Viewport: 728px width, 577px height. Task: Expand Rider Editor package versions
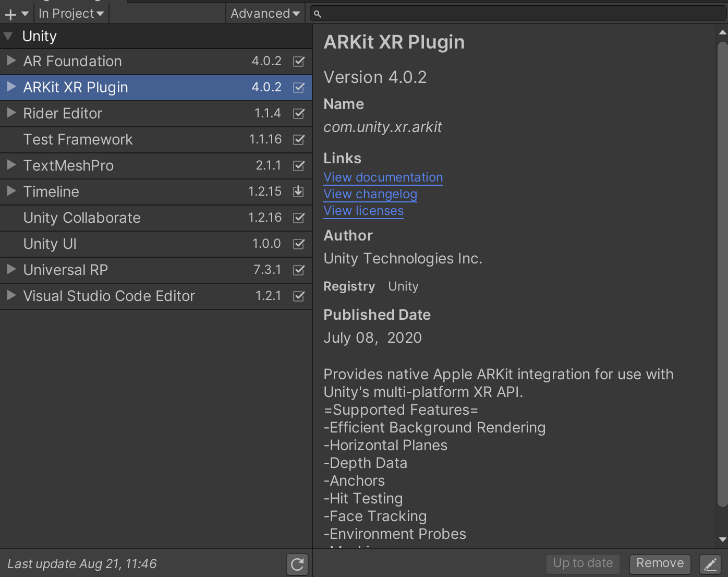pos(11,113)
